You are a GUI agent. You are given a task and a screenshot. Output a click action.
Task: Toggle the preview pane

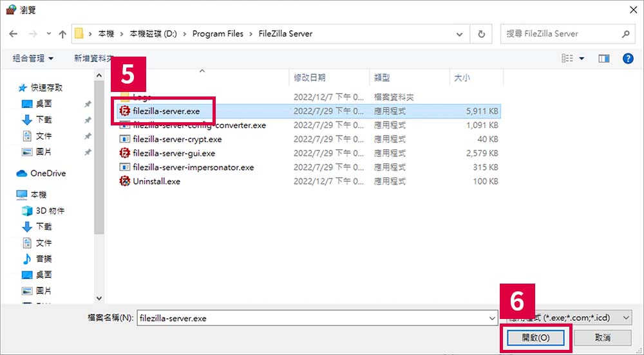tap(604, 59)
